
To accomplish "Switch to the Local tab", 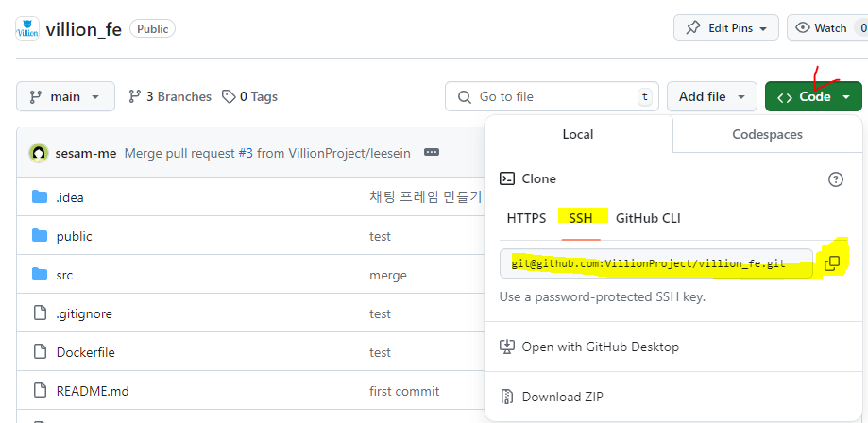I will point(578,134).
